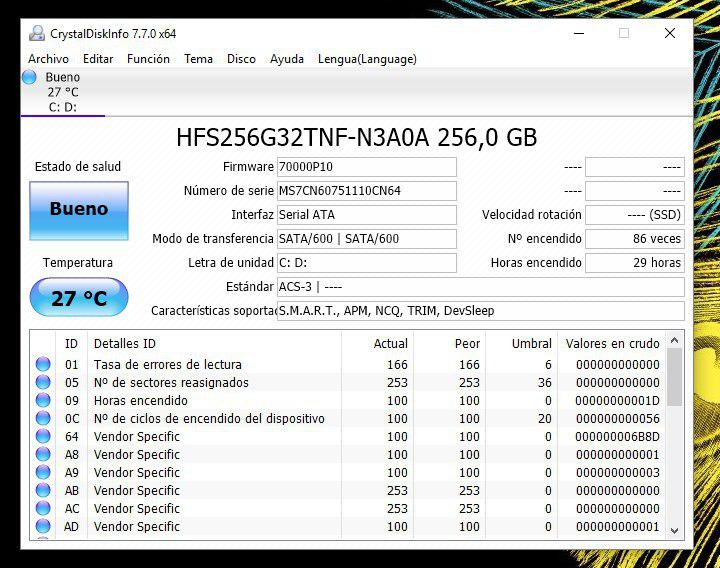Screen dimensions: 720x568
Task: Click status orb for attribute 09
Action: 43,400
